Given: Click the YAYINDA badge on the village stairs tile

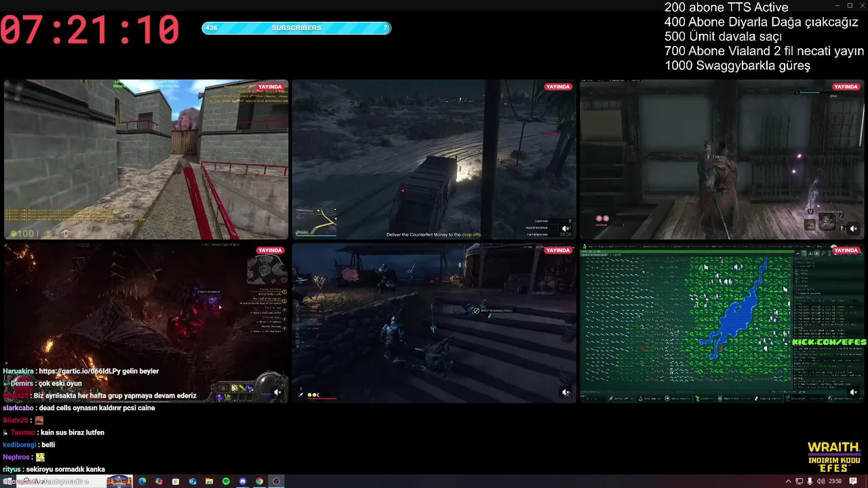Looking at the screenshot, I should (x=558, y=250).
